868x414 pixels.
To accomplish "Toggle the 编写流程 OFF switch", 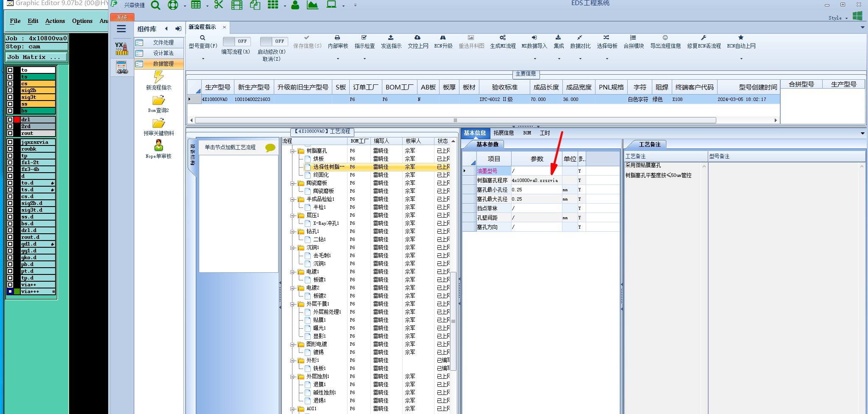I will [236, 41].
